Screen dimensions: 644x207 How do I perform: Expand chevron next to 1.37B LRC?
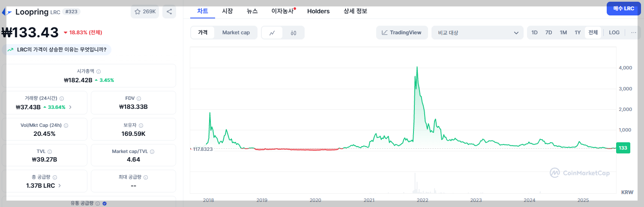pos(60,186)
